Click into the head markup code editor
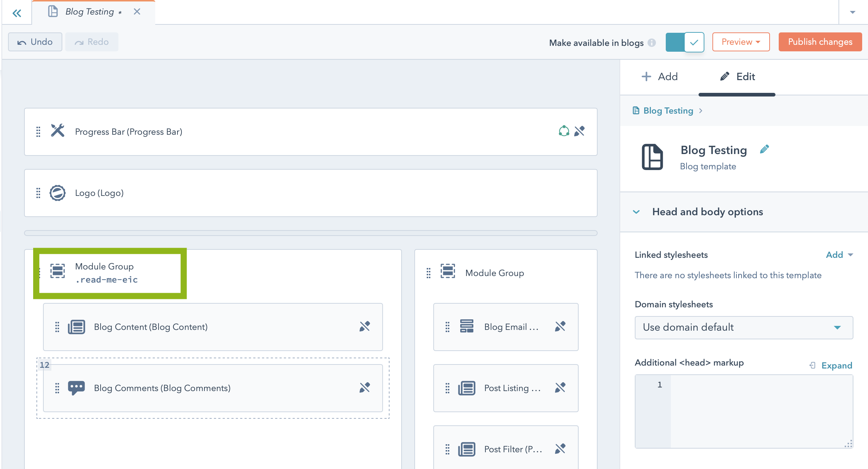 click(762, 411)
